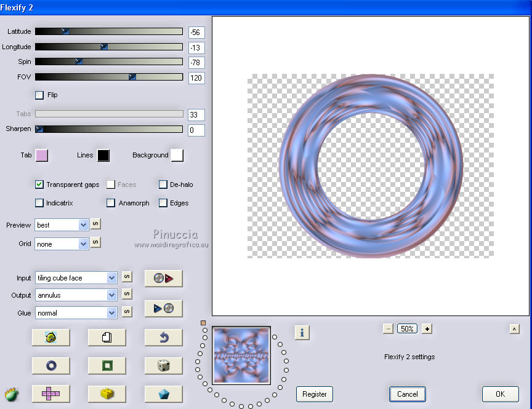Click the orange square memory dot
Image resolution: width=532 pixels, height=409 pixels.
[203, 323]
